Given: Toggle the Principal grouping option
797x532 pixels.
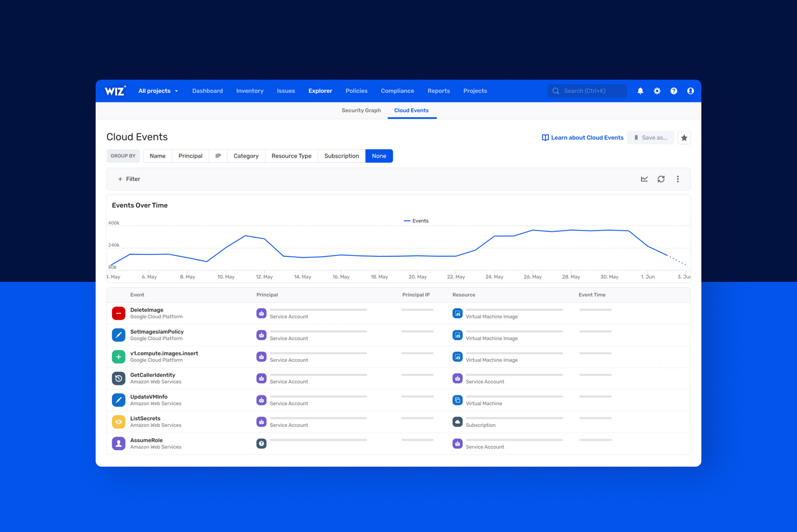Looking at the screenshot, I should coord(190,156).
